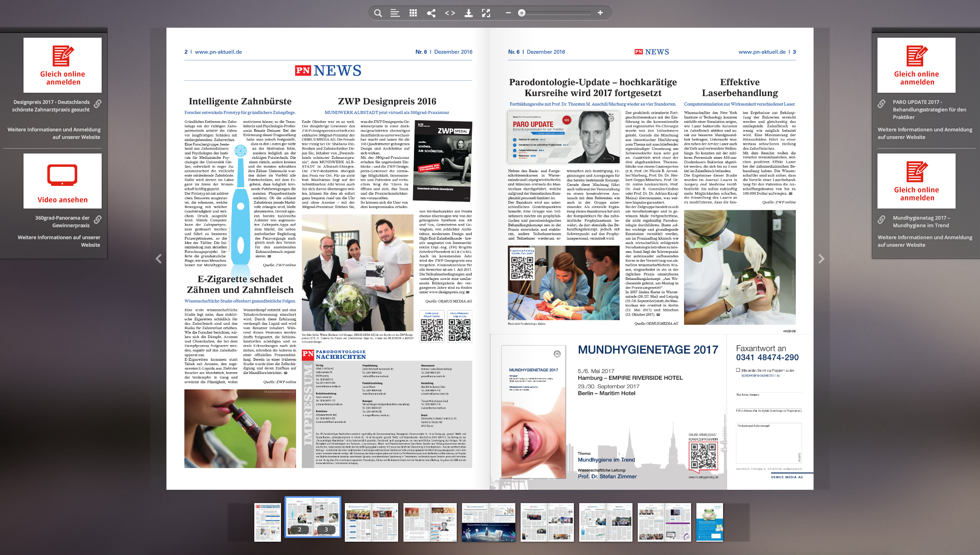Click 'Weitere Informationen auf unserer Website' under 360grad
This screenshot has width=980, height=555.
[59, 241]
